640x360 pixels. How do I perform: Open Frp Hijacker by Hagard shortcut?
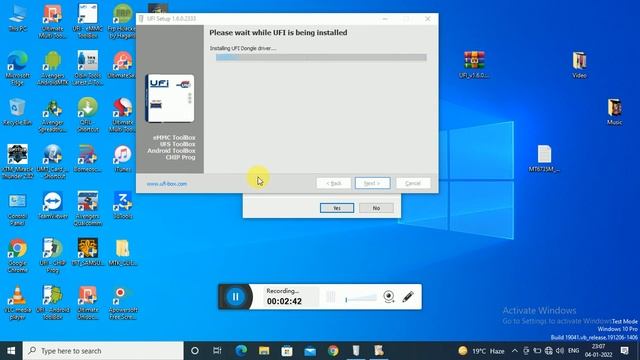122,21
